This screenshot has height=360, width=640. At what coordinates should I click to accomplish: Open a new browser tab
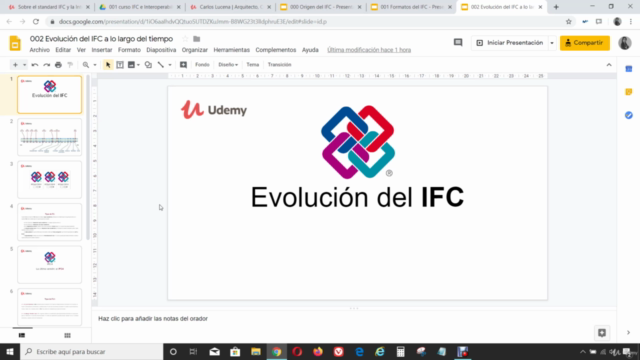pyautogui.click(x=556, y=7)
